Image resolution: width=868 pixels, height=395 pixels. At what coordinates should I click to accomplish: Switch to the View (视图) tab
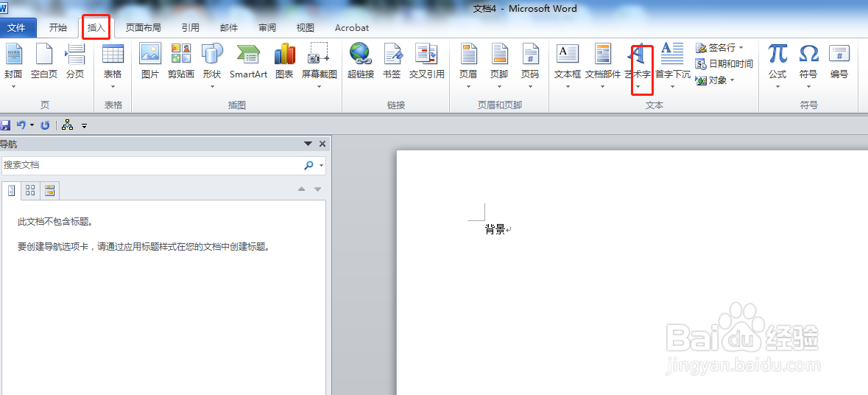point(305,28)
